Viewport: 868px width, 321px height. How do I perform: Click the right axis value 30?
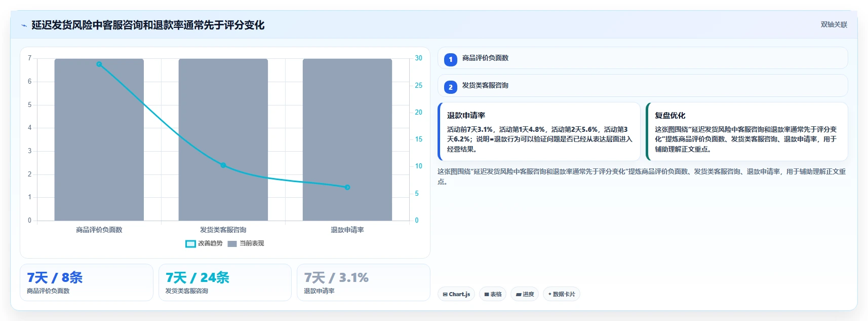tap(418, 58)
